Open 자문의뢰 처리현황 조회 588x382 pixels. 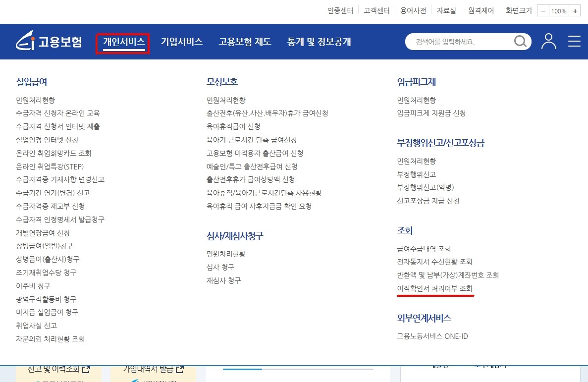tap(50, 339)
